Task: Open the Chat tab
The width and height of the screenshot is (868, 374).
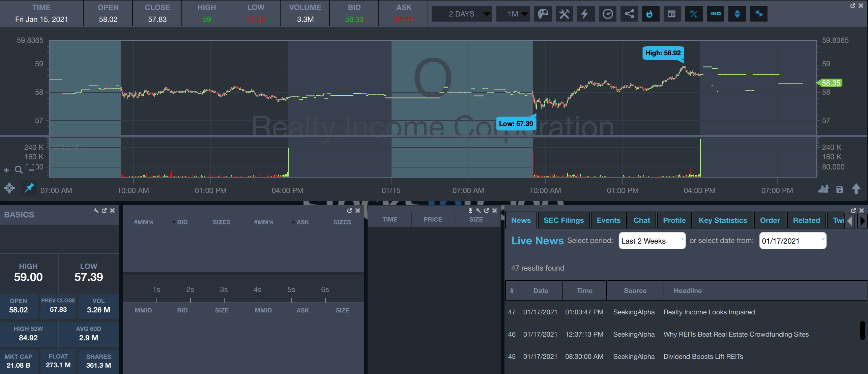Action: click(x=642, y=220)
